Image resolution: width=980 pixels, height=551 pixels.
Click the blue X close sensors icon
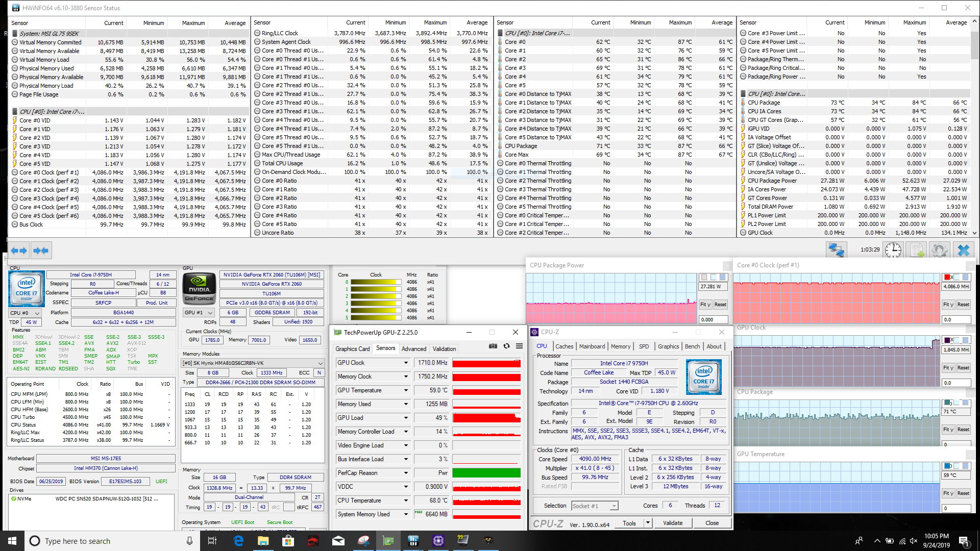(x=963, y=250)
